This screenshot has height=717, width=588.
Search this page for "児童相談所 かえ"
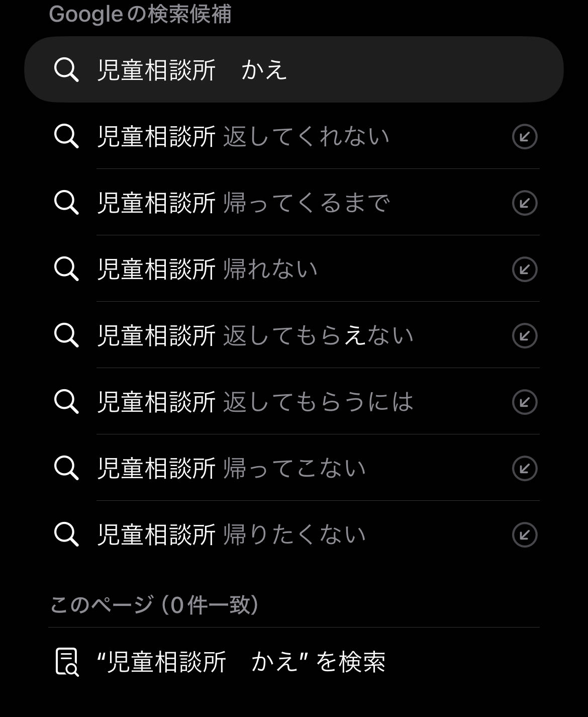tap(241, 662)
